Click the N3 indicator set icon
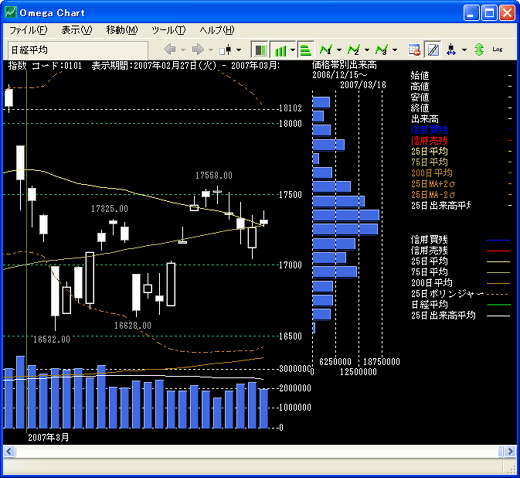The image size is (520, 478). tap(381, 50)
